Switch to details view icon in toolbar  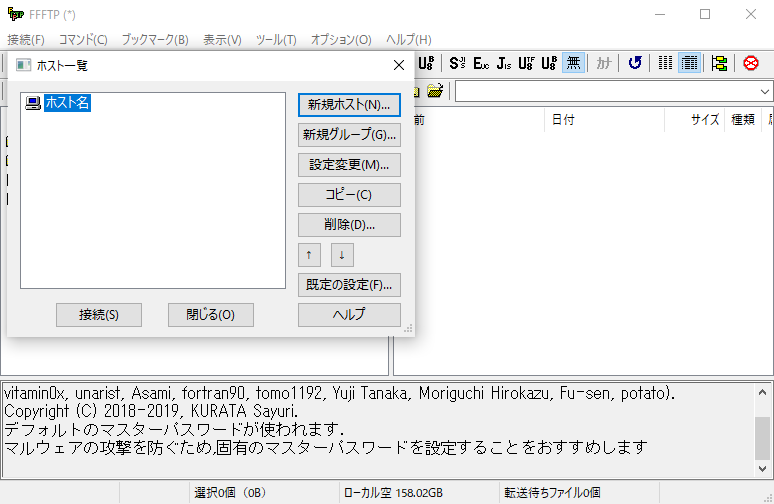689,63
